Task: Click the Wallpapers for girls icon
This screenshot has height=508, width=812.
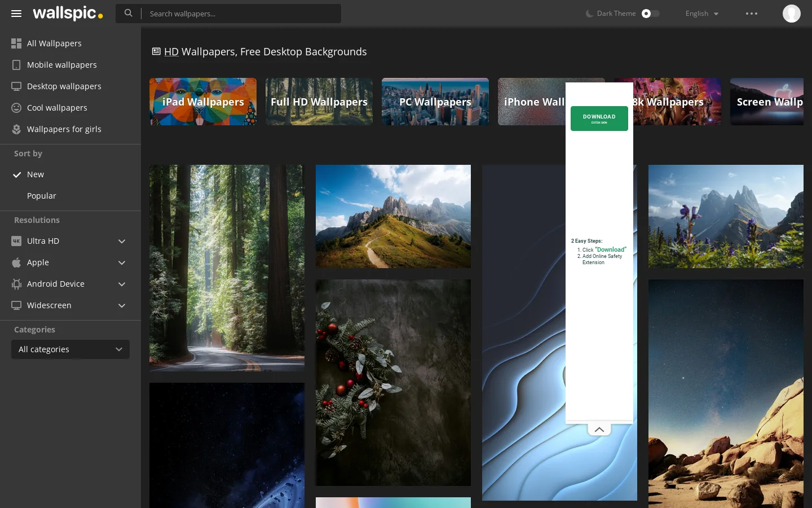Action: (x=16, y=129)
